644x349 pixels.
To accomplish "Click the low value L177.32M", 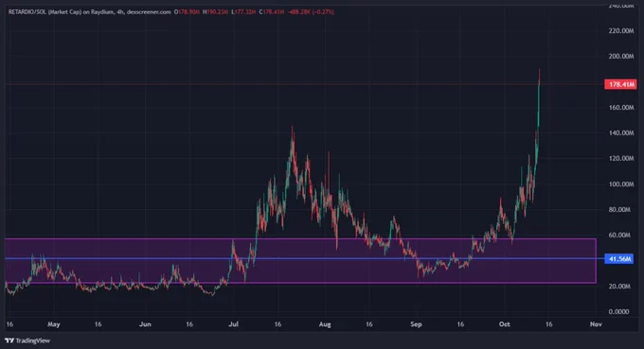I will point(244,12).
